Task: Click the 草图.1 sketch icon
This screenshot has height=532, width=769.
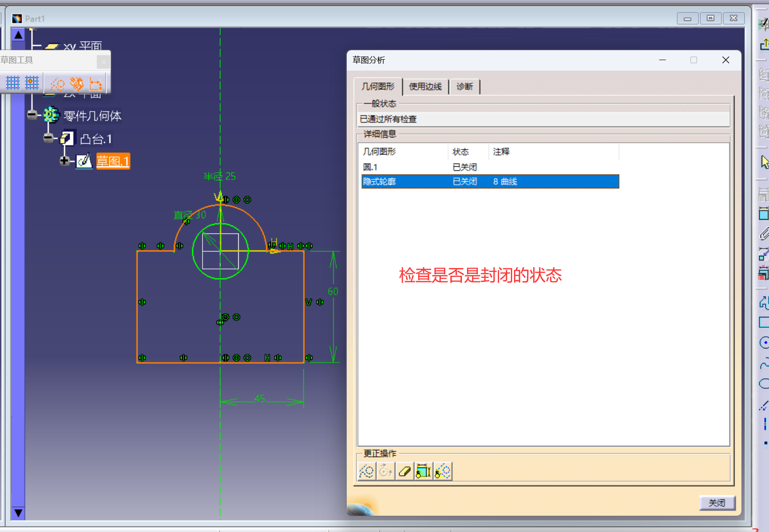Action: click(x=84, y=161)
